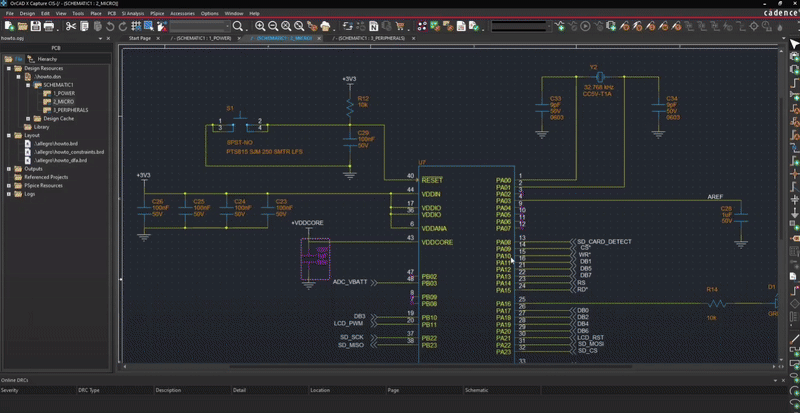Open the File menu
The image size is (800, 413).
pos(9,13)
